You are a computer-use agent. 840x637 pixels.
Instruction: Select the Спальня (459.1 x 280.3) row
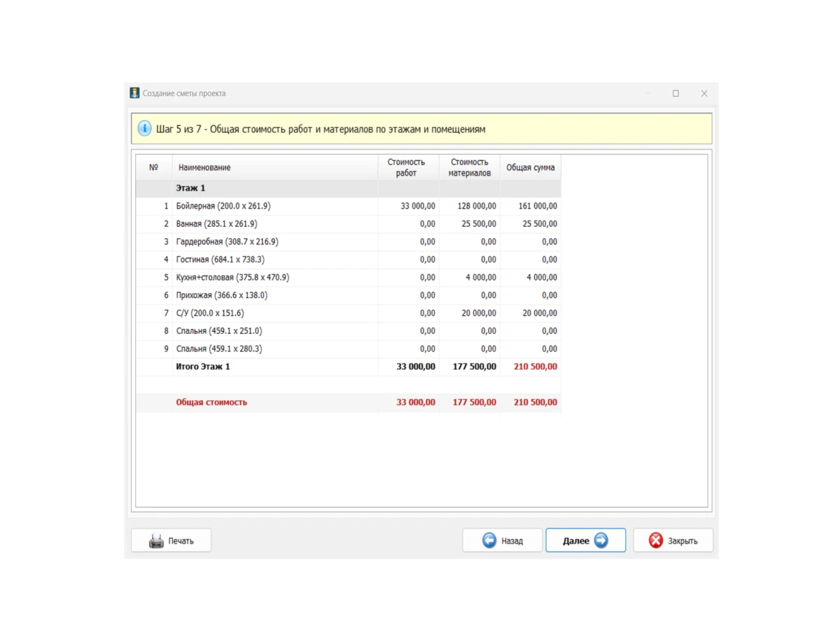[348, 349]
